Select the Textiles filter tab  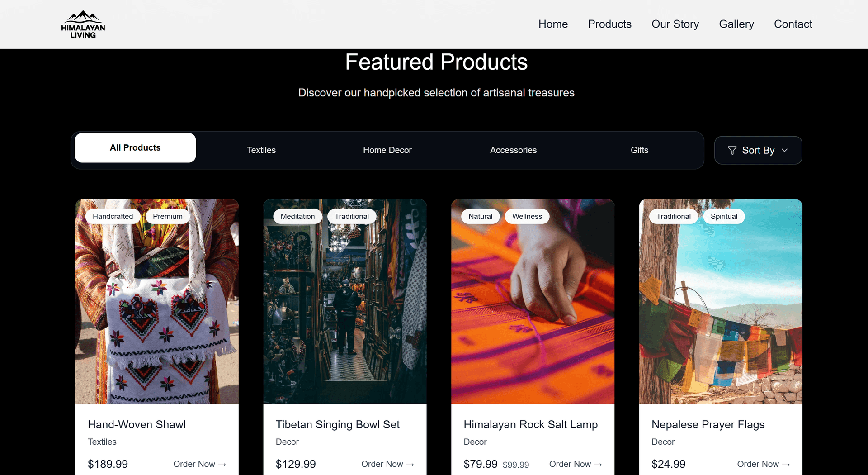coord(261,150)
